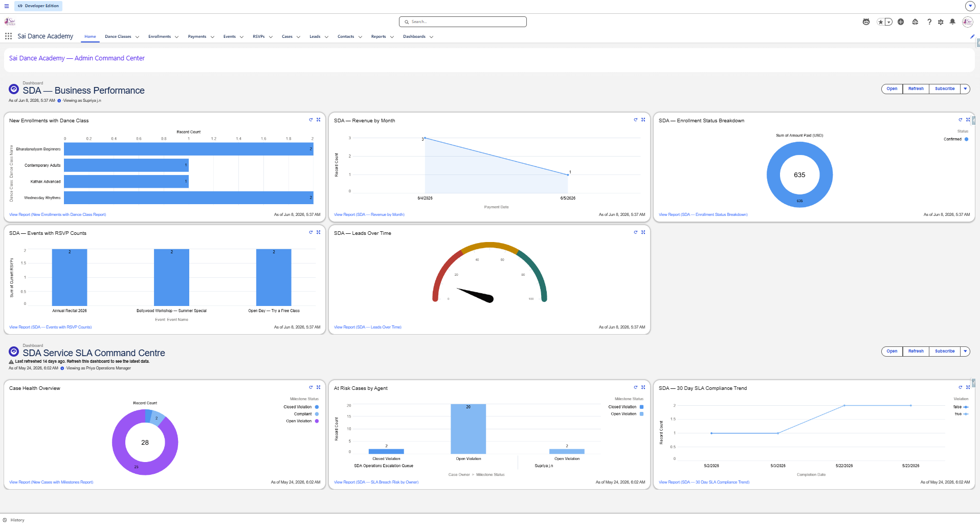Open the Notifications bell icon

[x=952, y=22]
